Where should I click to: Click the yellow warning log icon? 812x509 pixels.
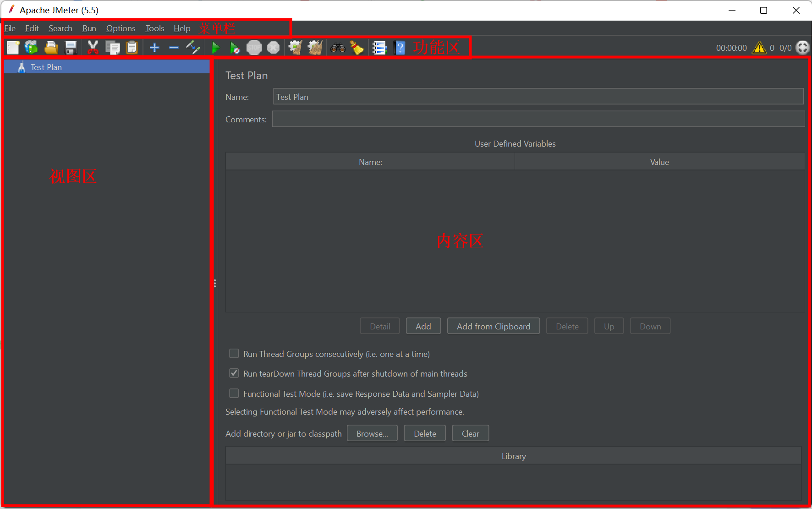pyautogui.click(x=759, y=48)
